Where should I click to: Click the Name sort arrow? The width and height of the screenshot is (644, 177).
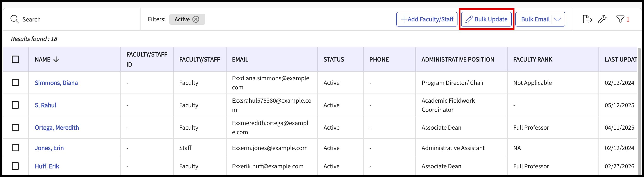pyautogui.click(x=56, y=59)
